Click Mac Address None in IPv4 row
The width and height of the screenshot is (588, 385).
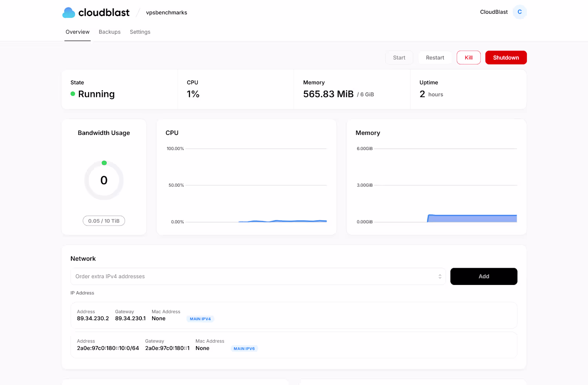coord(158,318)
